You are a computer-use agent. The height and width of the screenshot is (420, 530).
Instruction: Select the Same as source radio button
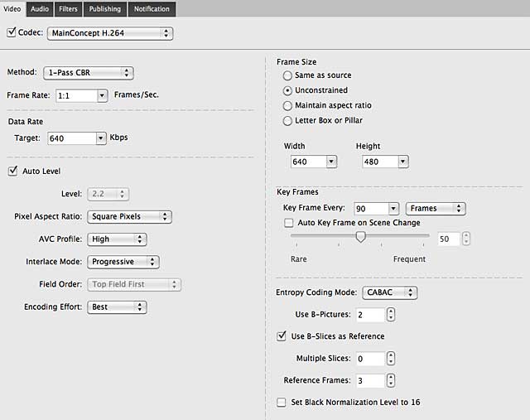coord(287,75)
